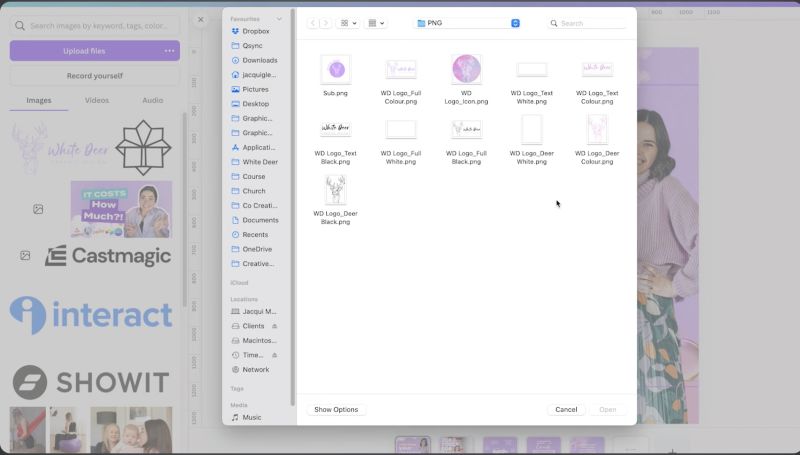
Task: Eject the Clients drive
Action: coord(274,326)
